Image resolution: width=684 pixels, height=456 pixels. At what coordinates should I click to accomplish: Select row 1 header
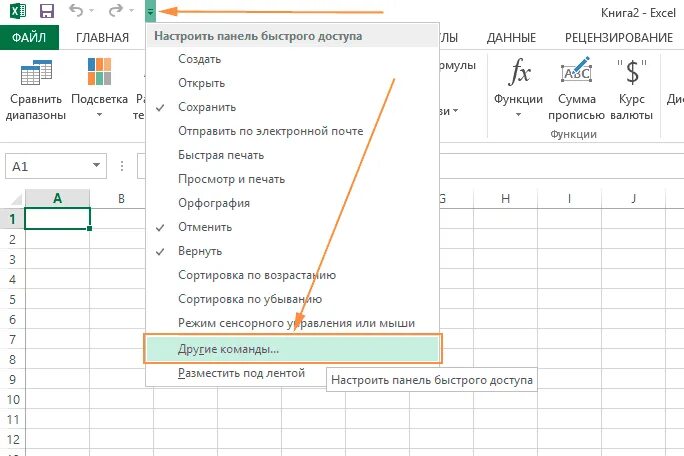click(12, 219)
